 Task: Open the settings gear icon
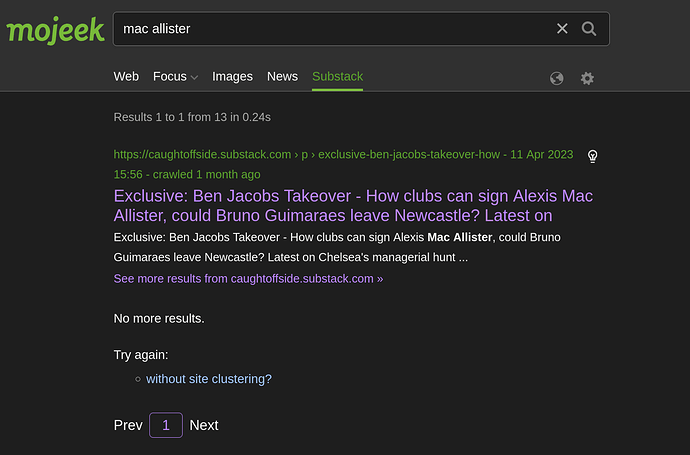(x=587, y=78)
